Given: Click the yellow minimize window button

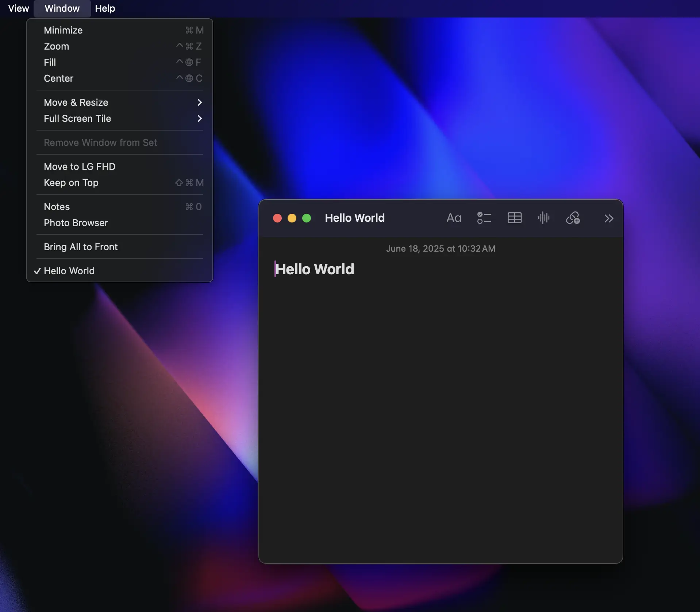Looking at the screenshot, I should 292,218.
